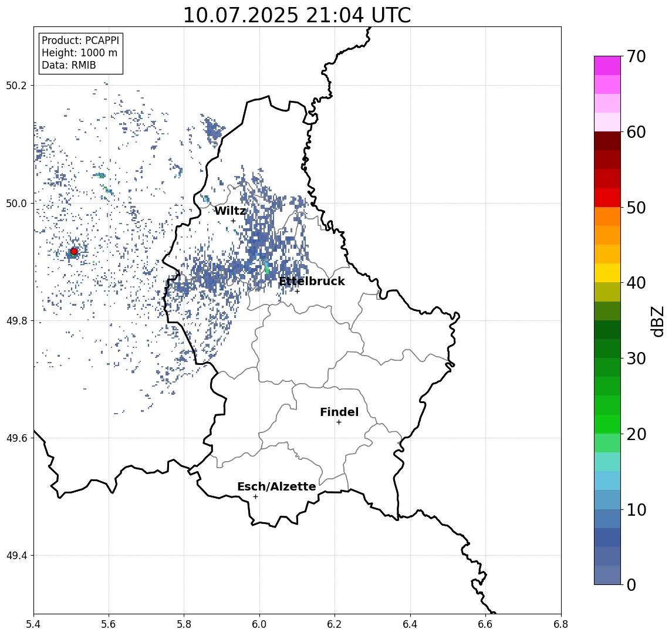Click the cross marker below Findel

339,422
